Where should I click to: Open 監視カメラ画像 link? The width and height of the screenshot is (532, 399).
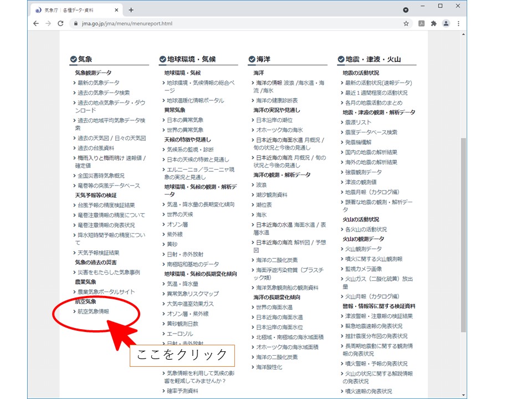(x=364, y=269)
